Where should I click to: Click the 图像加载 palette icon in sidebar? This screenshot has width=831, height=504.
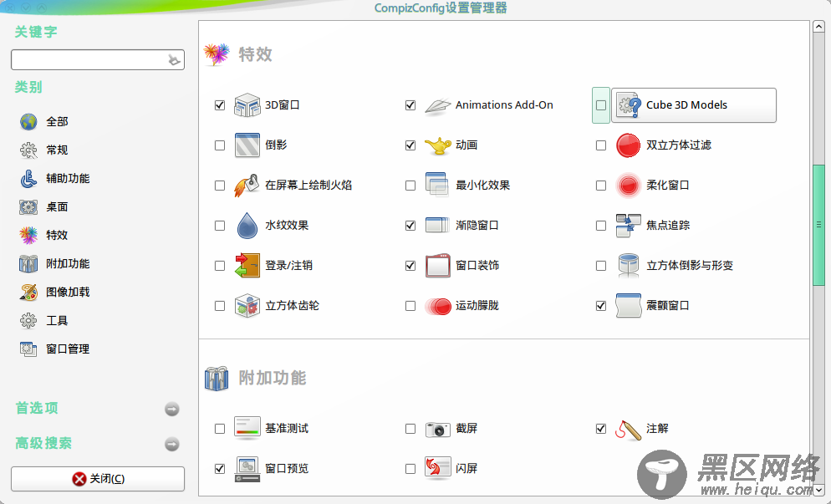tap(28, 292)
